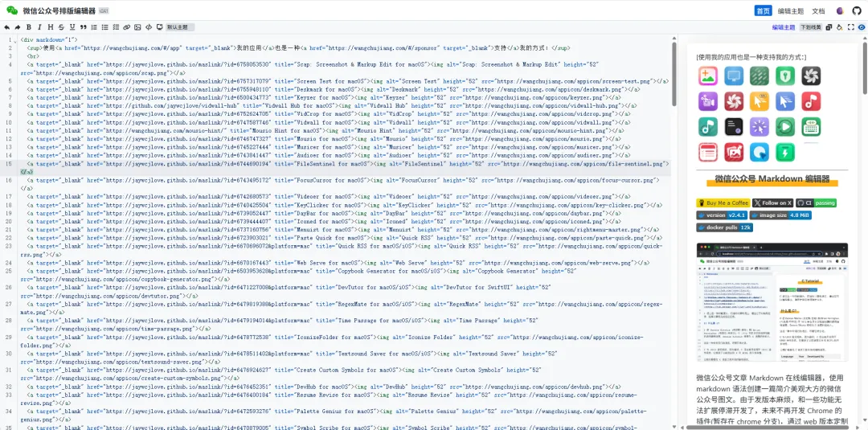Open the blue Screen Test monitor app icon
868x430 pixels.
pyautogui.click(x=734, y=76)
